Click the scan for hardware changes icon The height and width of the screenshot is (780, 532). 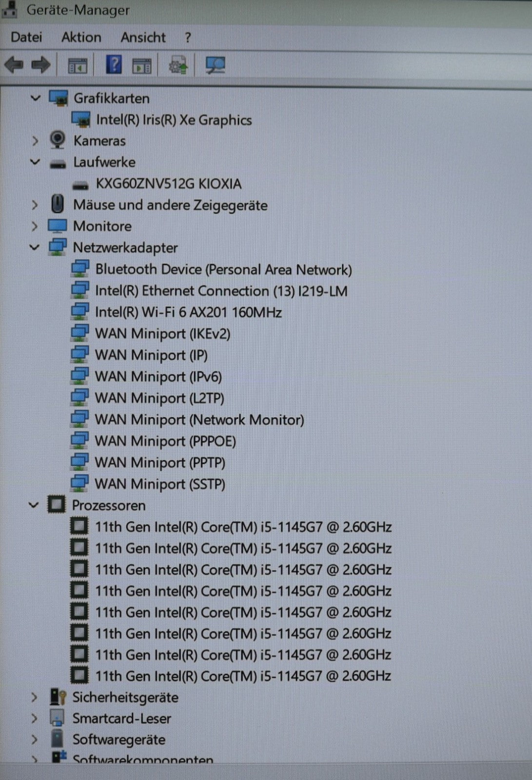coord(215,65)
